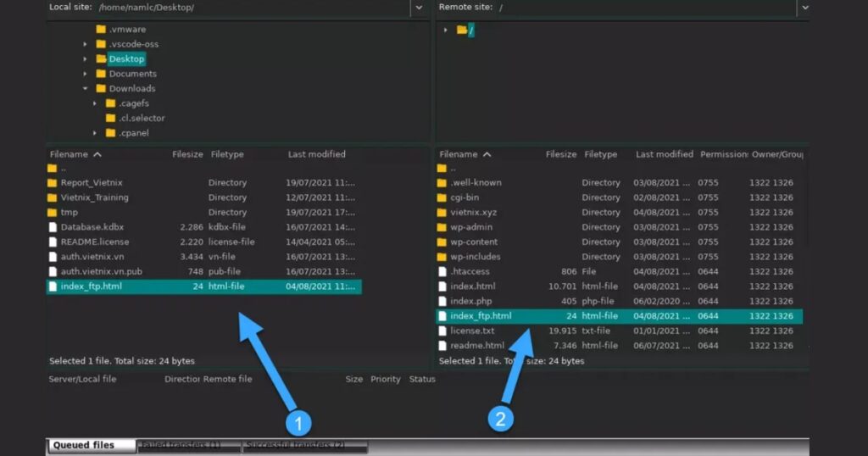This screenshot has width=868, height=456.
Task: Select the .well-known folder icon
Action: 442,182
